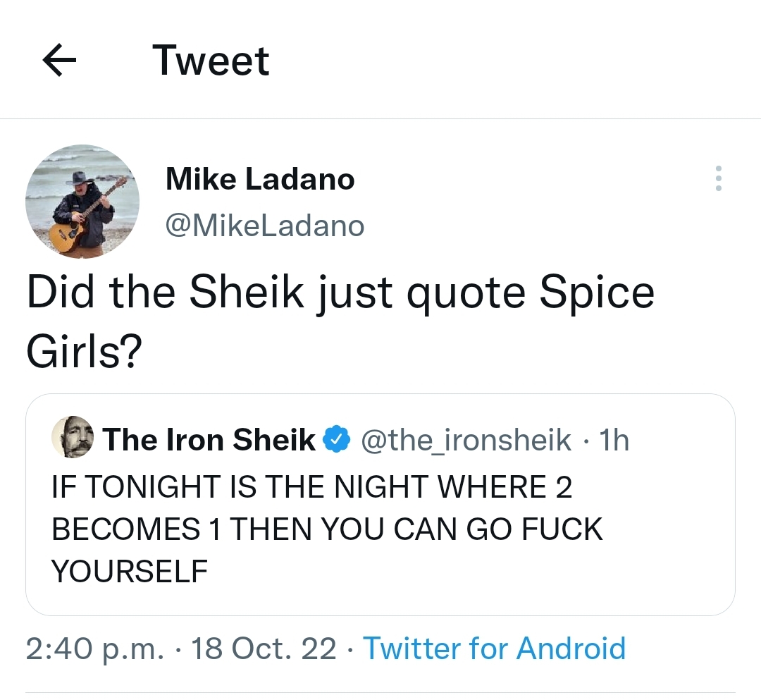Open the Twitter for Android link
761x700 pixels.
(494, 648)
